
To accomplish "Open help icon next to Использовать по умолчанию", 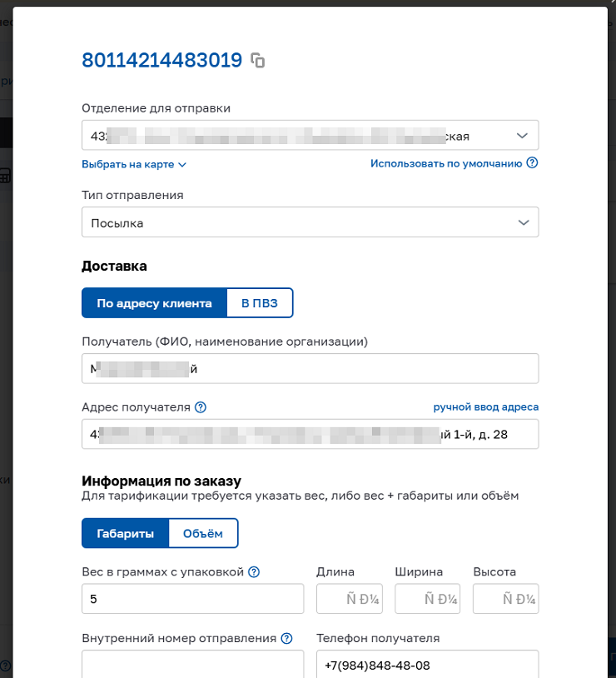I will tap(533, 163).
